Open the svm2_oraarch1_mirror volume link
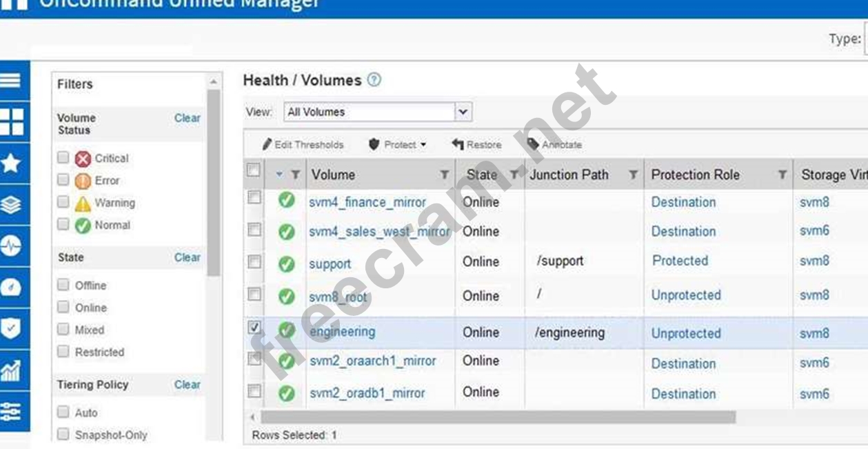Image resolution: width=868 pixels, height=449 pixels. tap(372, 361)
